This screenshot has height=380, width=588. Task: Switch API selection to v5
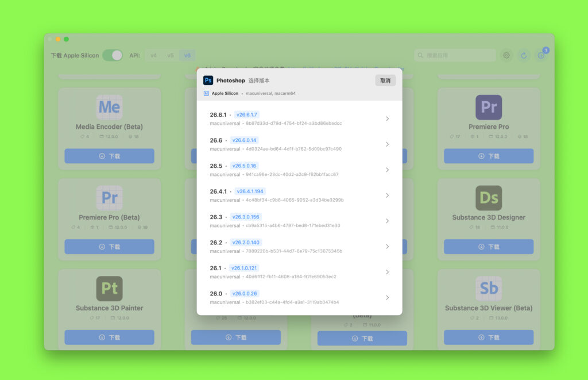(x=170, y=55)
